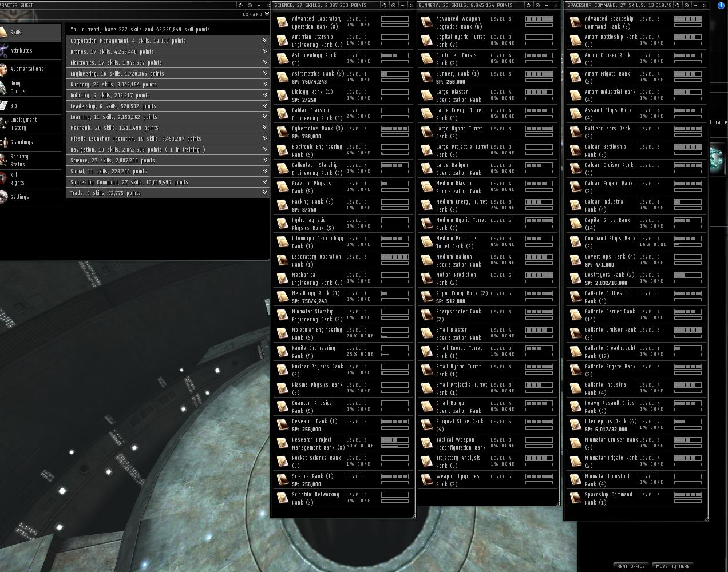Click the Security Status icon
Viewport: 728px width, 572px height.
(3, 160)
